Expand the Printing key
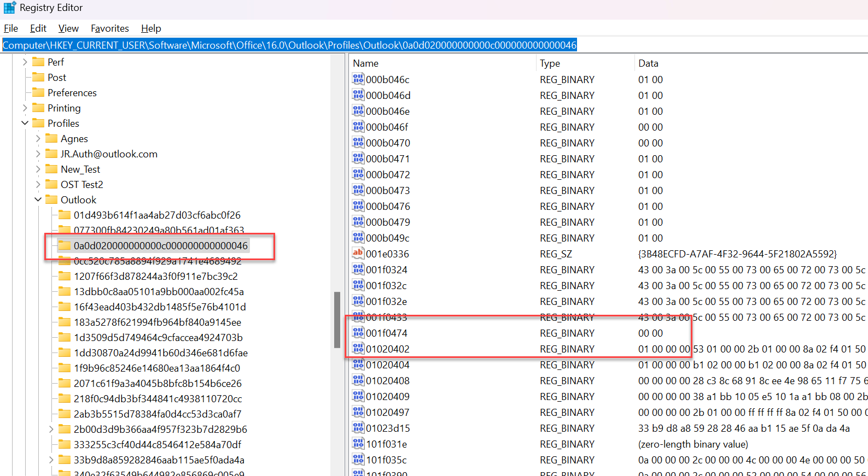Screen dimensions: 868x476 coord(25,108)
